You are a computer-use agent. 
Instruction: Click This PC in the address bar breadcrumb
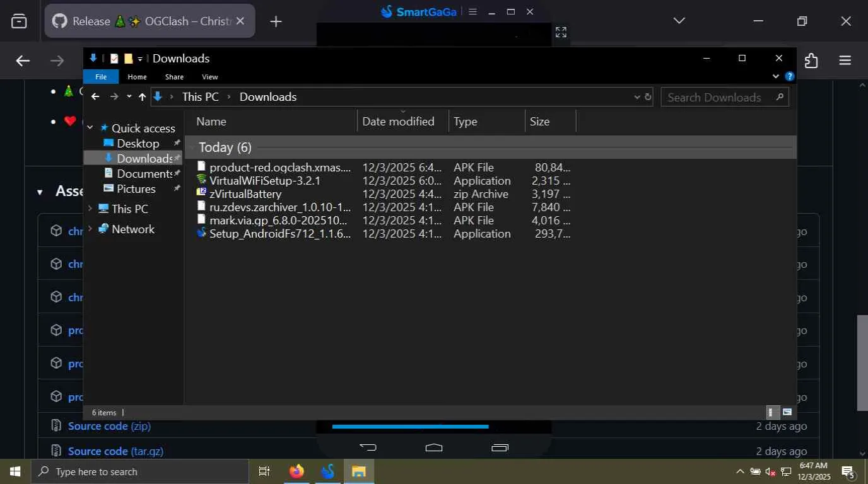coord(201,96)
